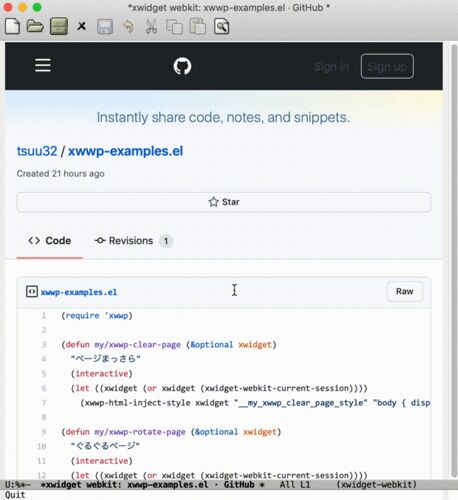The image size is (458, 500).
Task: Switch to the Revisions tab
Action: 133,241
